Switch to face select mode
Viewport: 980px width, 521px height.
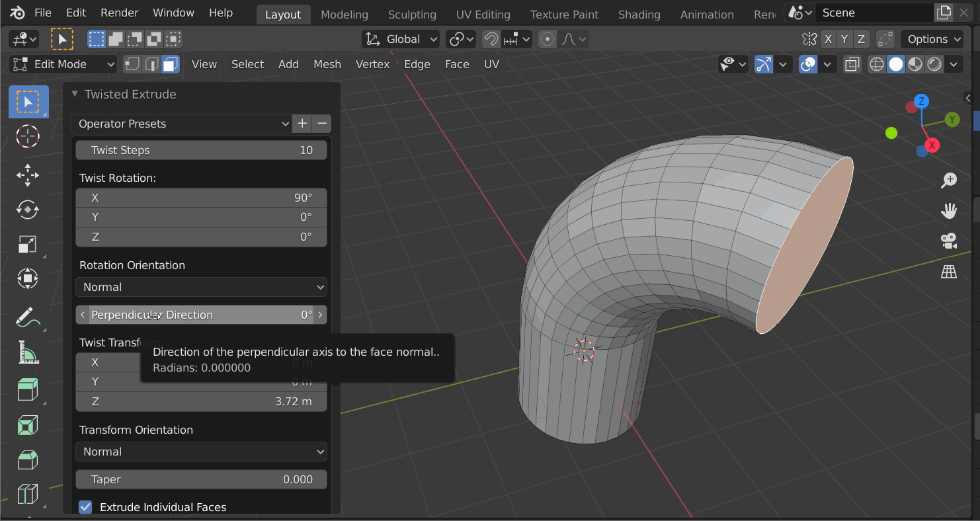coord(171,64)
